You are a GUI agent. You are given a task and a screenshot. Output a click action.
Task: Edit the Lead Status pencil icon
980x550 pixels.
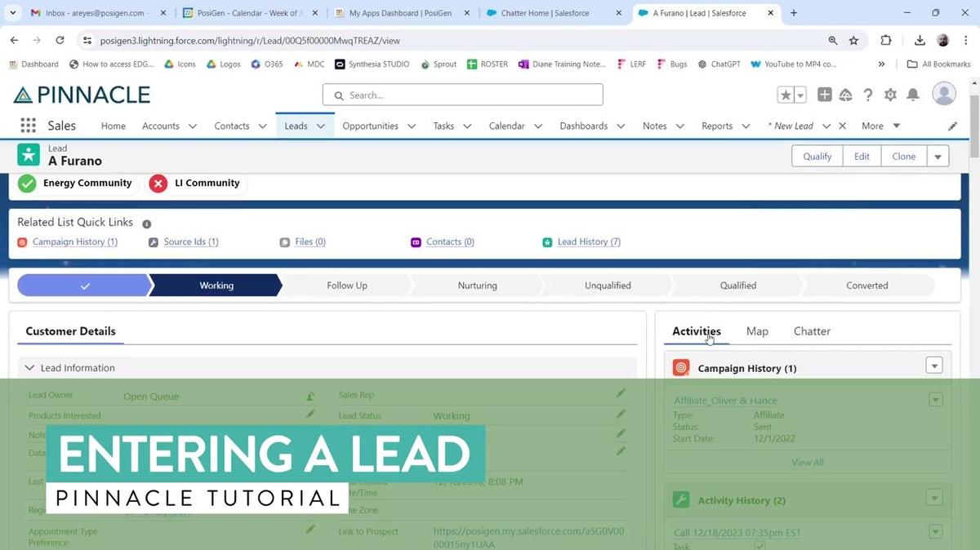pos(621,414)
